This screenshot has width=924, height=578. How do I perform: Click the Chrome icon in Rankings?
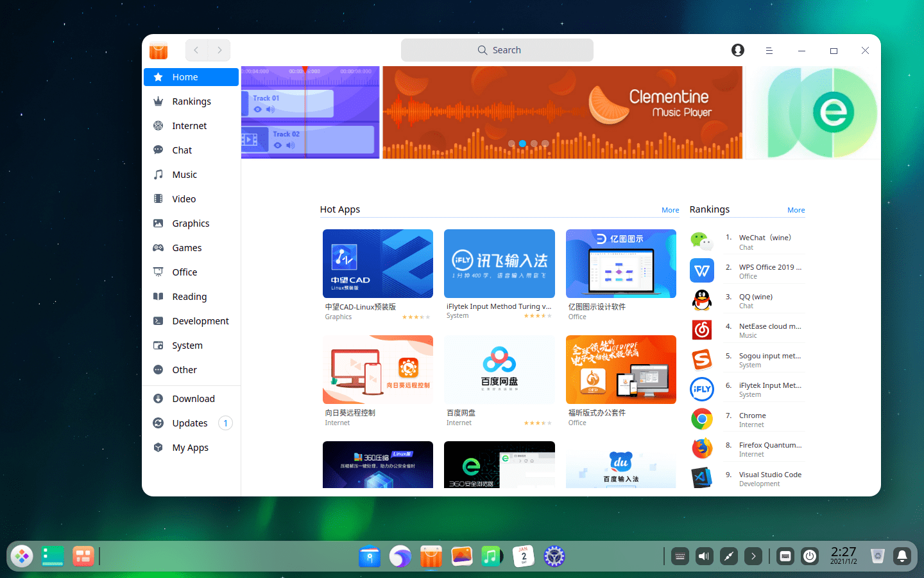[702, 419]
